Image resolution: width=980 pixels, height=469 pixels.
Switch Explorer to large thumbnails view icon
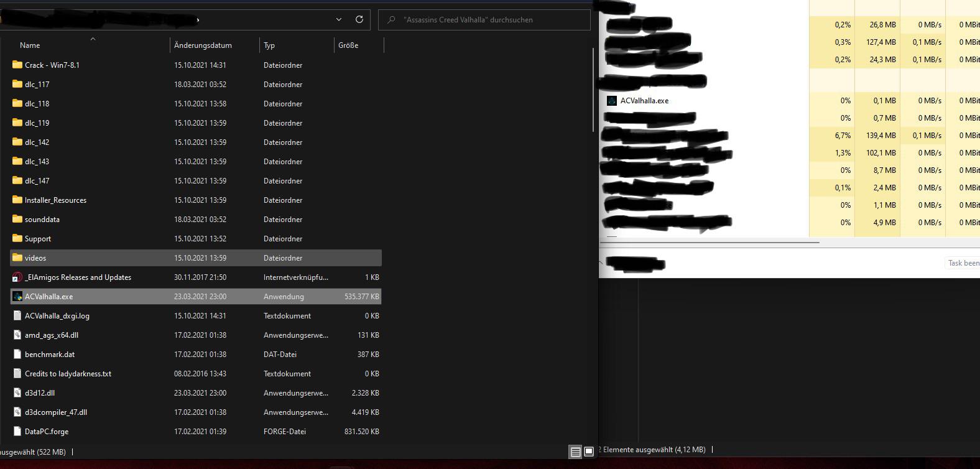[x=589, y=452]
